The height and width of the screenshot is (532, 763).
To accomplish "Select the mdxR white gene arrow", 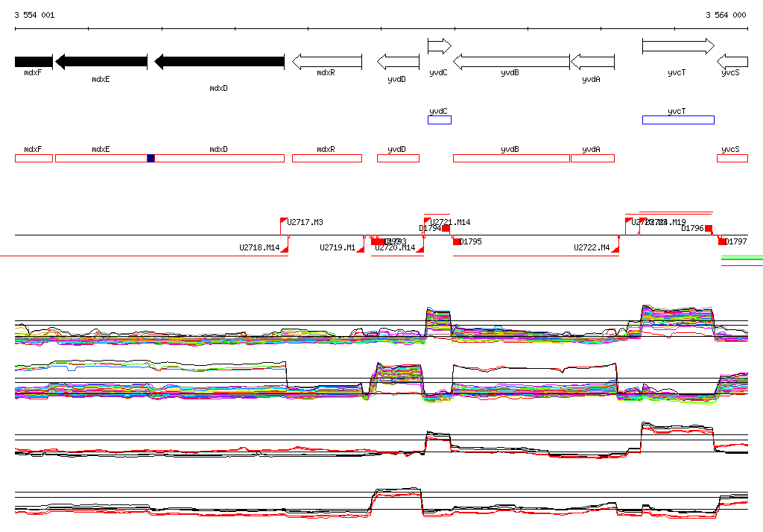I will (326, 62).
